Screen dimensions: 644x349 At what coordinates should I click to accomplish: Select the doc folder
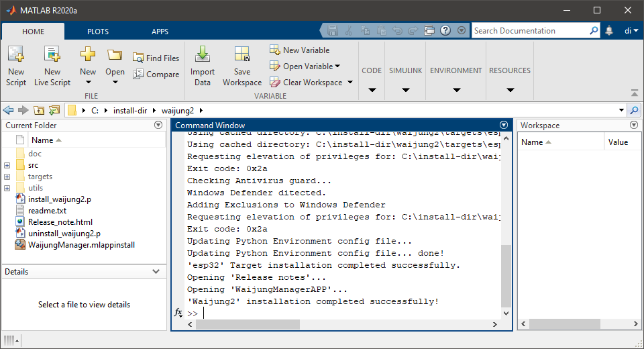point(34,154)
